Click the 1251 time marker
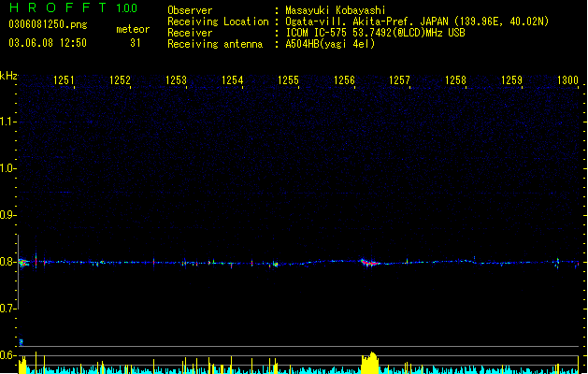 coord(64,80)
